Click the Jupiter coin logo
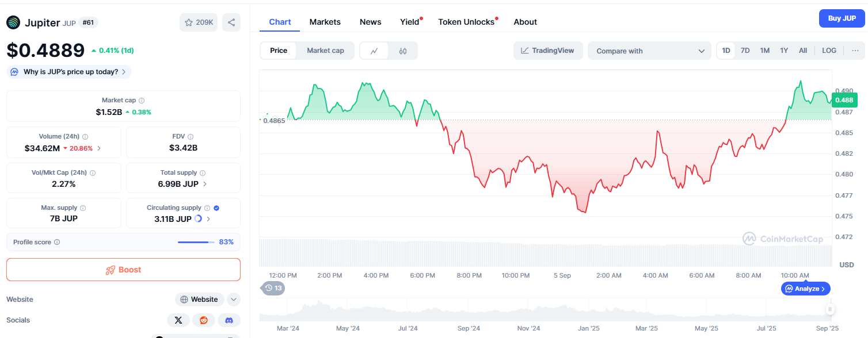The image size is (868, 338). [x=13, y=22]
